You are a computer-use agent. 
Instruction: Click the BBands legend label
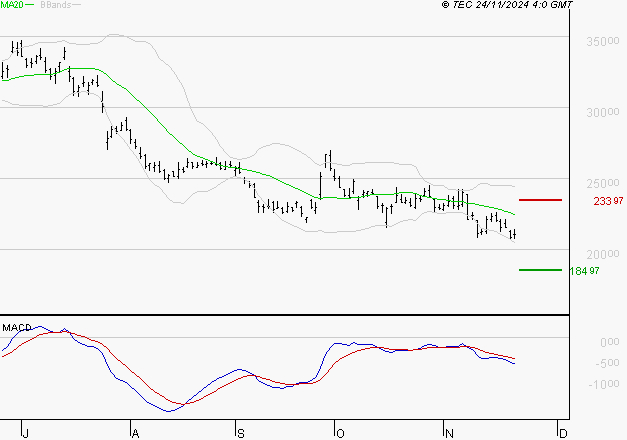(56, 5)
